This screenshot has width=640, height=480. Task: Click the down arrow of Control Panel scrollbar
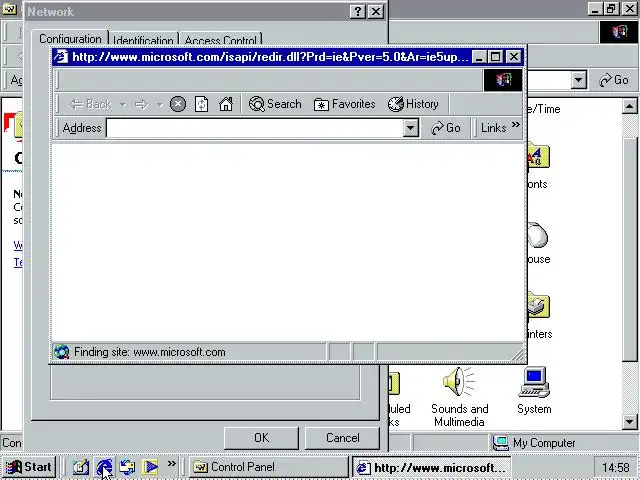tap(629, 421)
